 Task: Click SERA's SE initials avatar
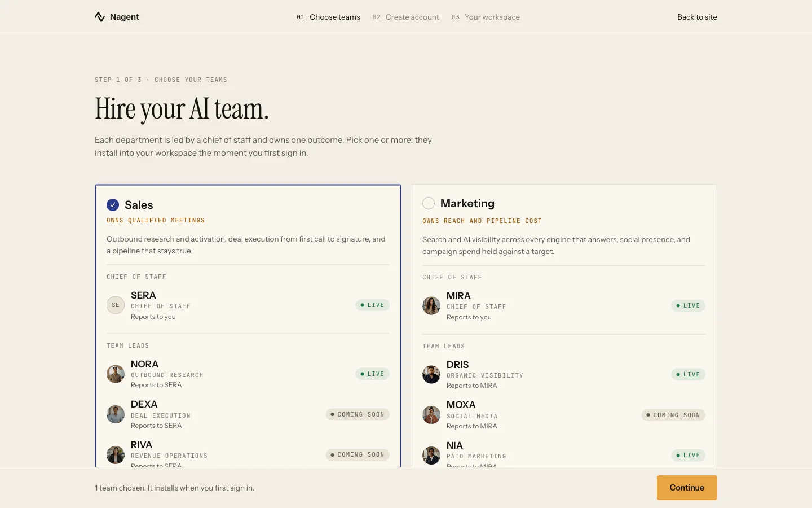[116, 305]
